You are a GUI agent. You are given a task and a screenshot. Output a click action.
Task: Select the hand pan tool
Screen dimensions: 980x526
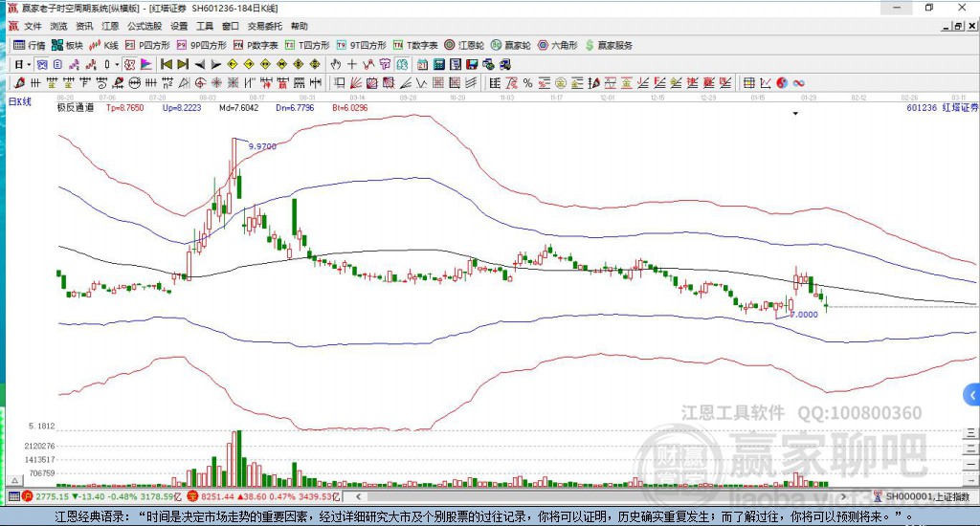[x=336, y=64]
